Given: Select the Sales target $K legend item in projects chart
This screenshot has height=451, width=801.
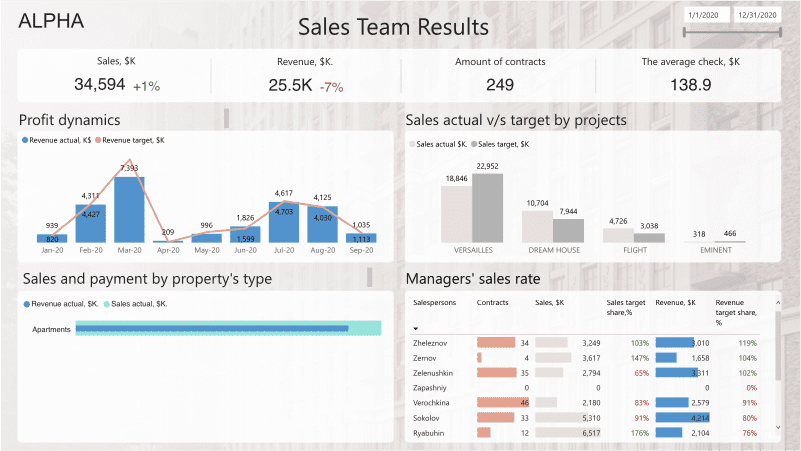Looking at the screenshot, I should (500, 144).
